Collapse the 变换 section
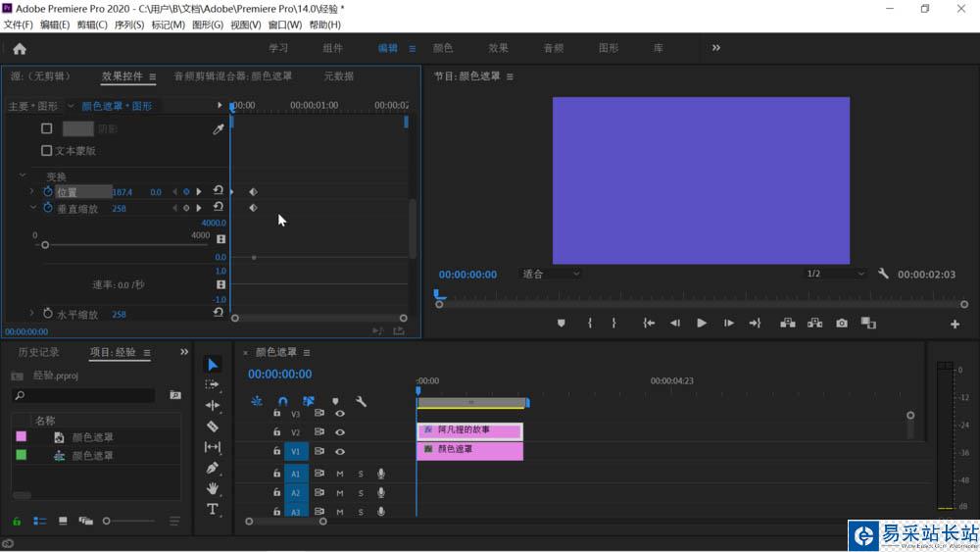Viewport: 980px width, 552px height. (x=23, y=176)
